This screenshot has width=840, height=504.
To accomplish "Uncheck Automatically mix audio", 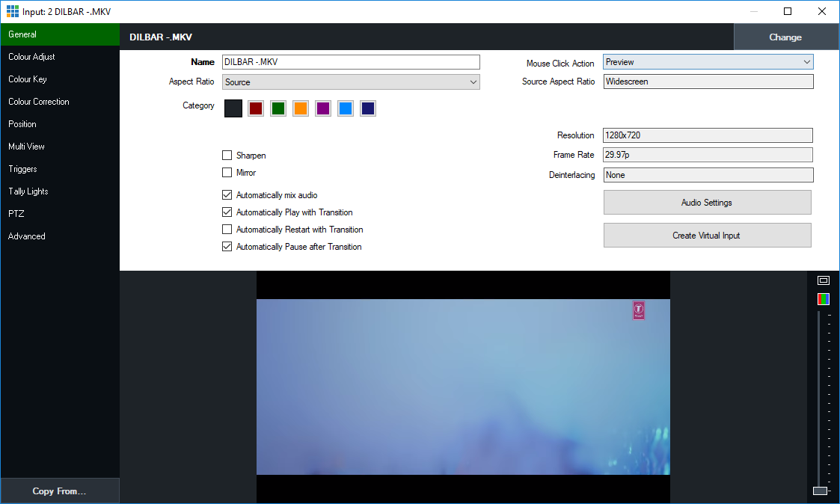I will 227,195.
